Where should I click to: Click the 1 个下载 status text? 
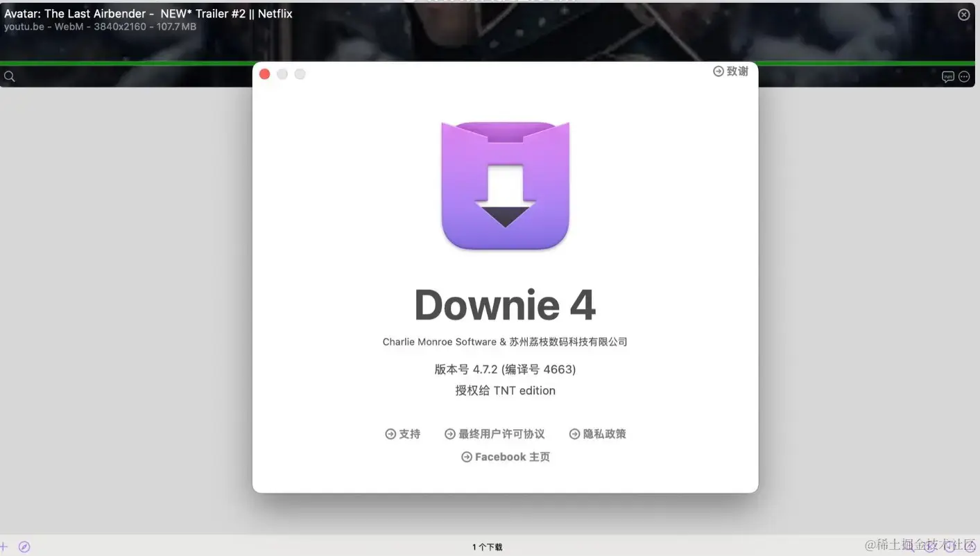point(488,547)
